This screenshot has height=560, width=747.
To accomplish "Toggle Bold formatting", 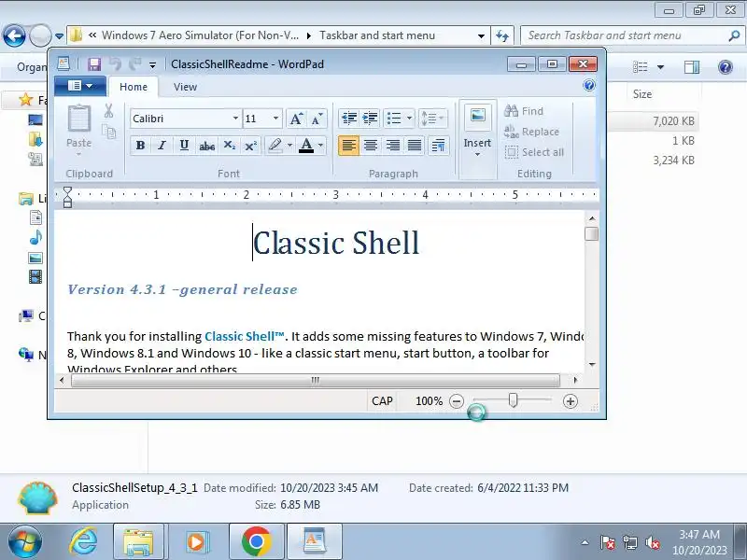I will click(x=141, y=146).
